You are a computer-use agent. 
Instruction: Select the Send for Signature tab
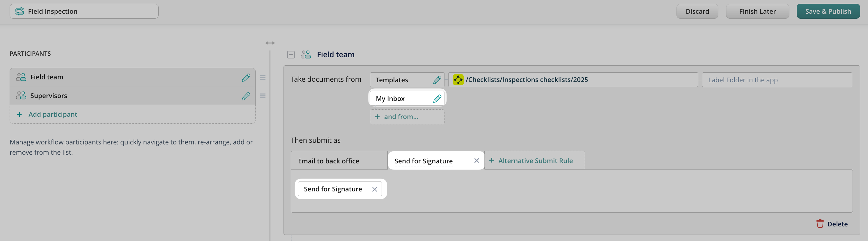(x=423, y=161)
